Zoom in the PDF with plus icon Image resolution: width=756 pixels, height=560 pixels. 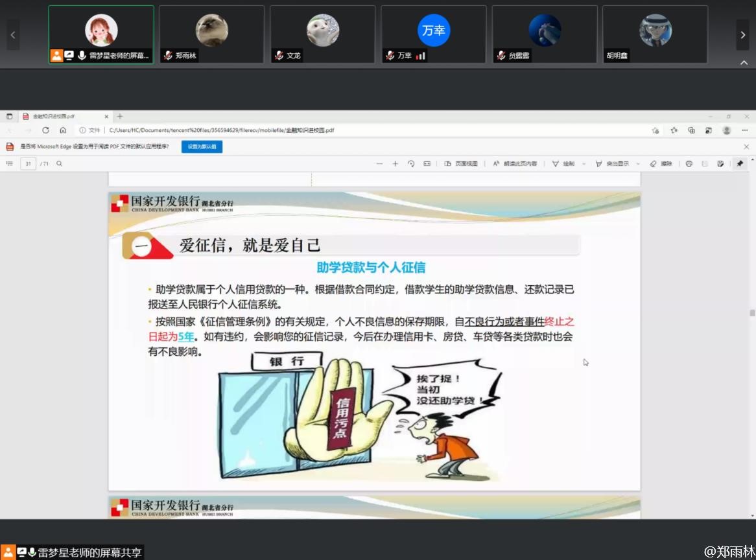(x=396, y=164)
